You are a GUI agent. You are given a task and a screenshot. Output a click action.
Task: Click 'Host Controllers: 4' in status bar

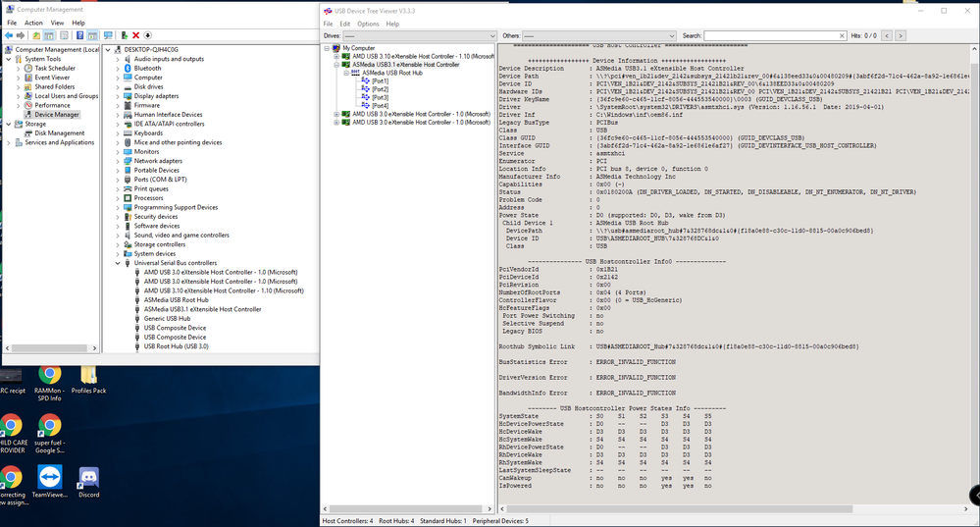pos(347,521)
